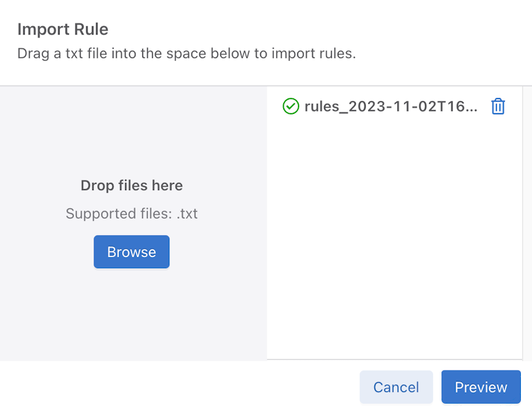
Task: Choose the blue Browse button under supported files
Action: pos(132,252)
